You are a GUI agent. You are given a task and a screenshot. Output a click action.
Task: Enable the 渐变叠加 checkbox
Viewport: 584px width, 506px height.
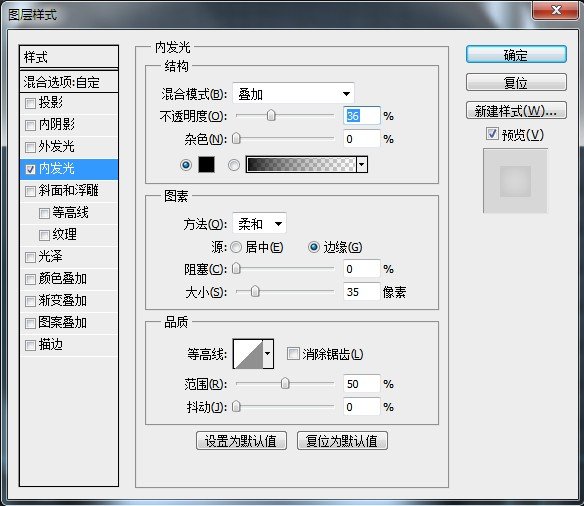(30, 301)
